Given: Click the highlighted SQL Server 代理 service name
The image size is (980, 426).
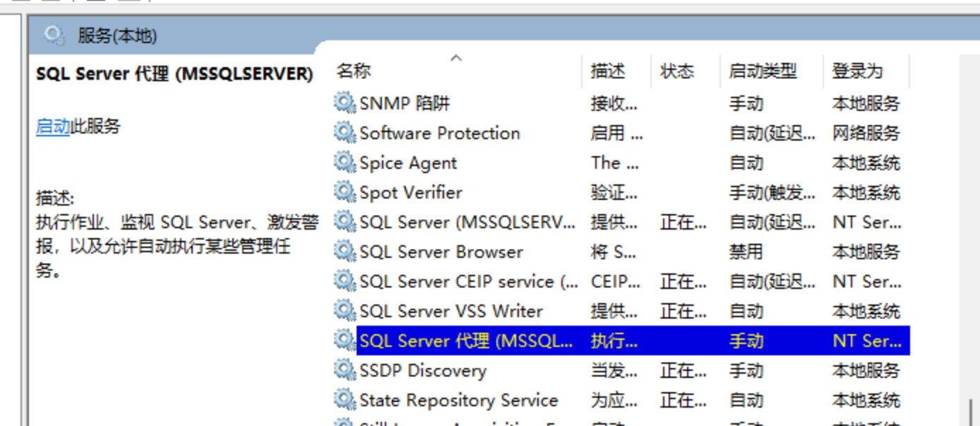Looking at the screenshot, I should point(466,341).
